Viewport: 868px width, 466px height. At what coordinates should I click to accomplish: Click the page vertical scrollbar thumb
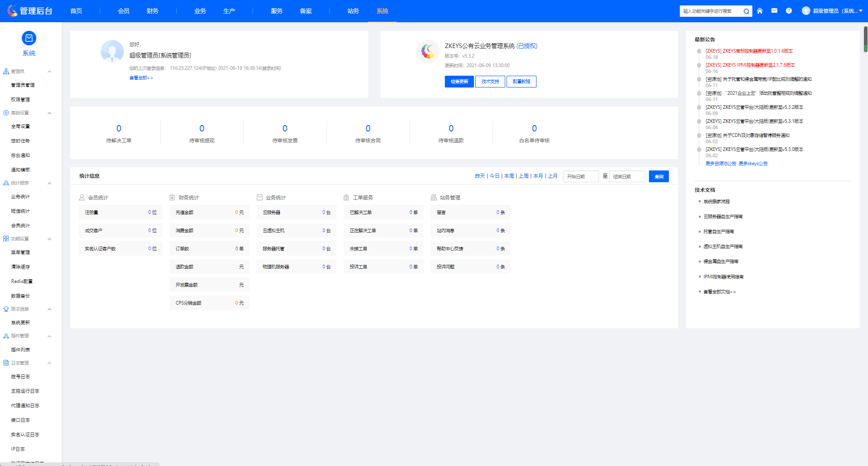[x=865, y=39]
